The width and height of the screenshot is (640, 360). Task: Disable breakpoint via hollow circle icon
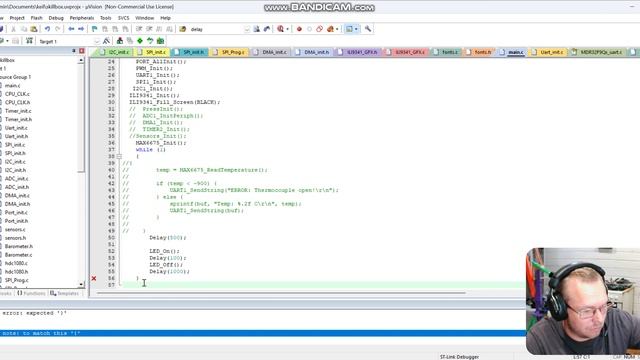(309, 29)
